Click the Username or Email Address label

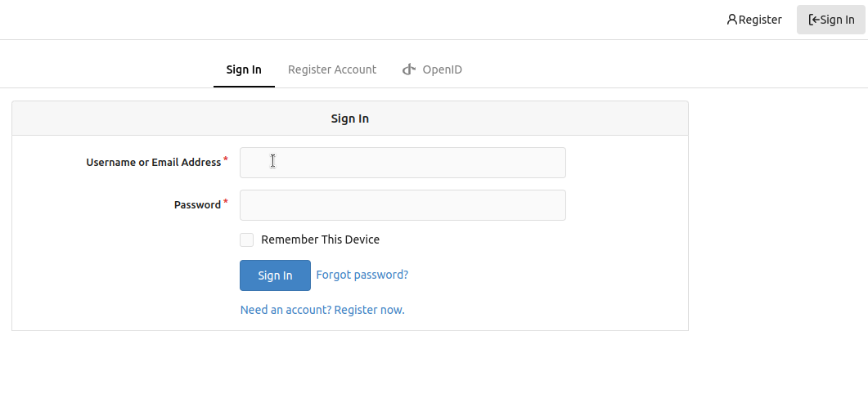[153, 163]
